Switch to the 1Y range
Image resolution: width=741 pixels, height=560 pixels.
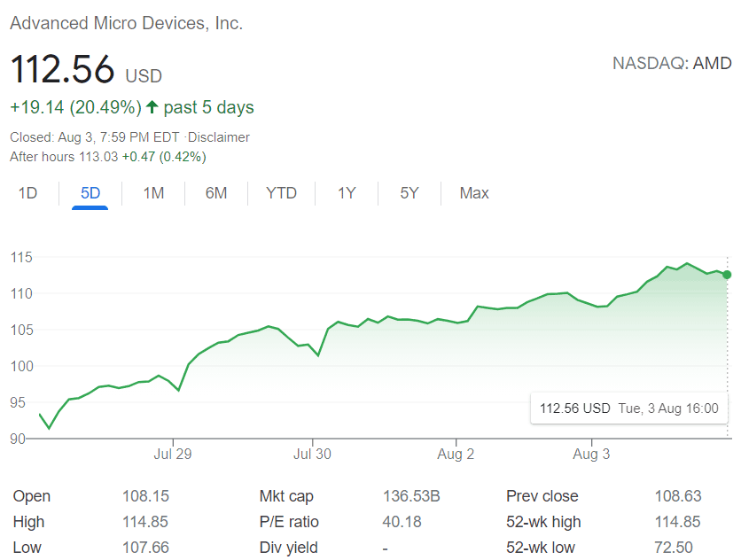coord(347,193)
